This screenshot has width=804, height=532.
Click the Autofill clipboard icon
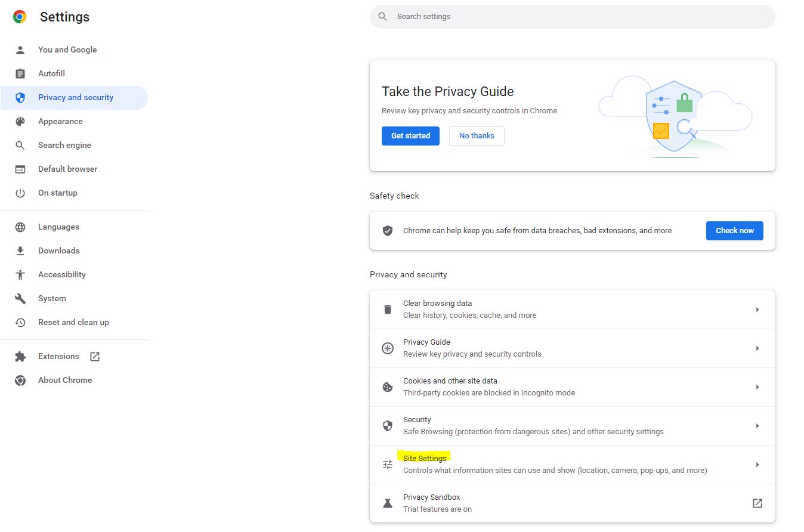click(x=20, y=73)
